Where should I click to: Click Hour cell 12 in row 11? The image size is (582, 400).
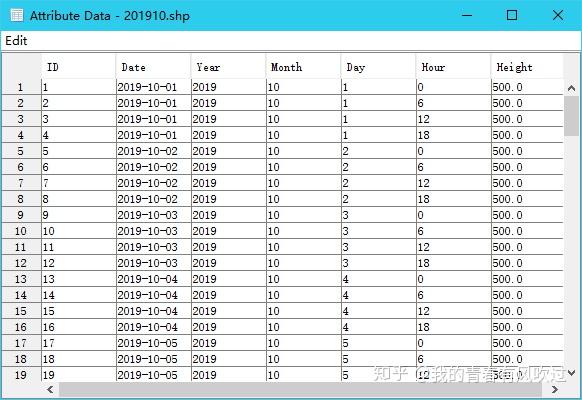(454, 247)
